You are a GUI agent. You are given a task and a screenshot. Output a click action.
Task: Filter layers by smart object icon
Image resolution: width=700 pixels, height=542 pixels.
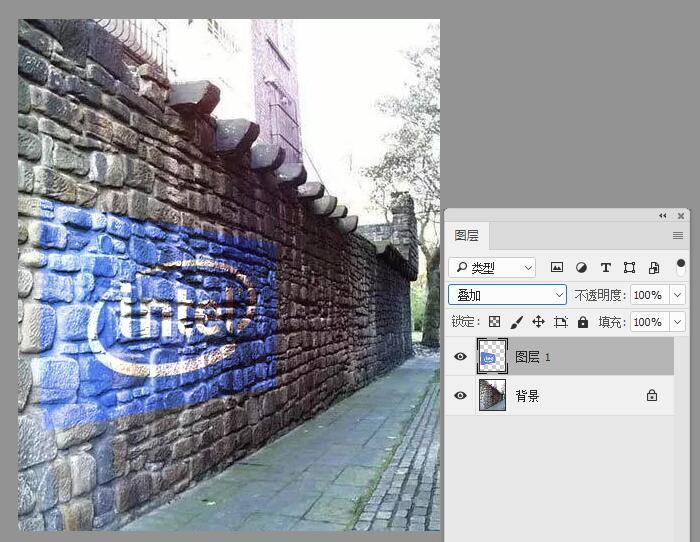coord(654,267)
